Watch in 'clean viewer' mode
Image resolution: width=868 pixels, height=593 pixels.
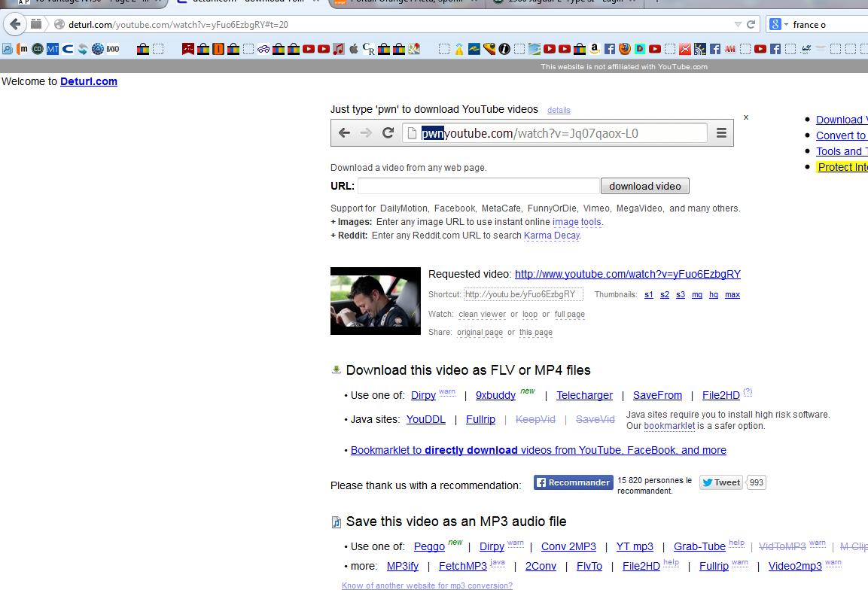point(482,315)
